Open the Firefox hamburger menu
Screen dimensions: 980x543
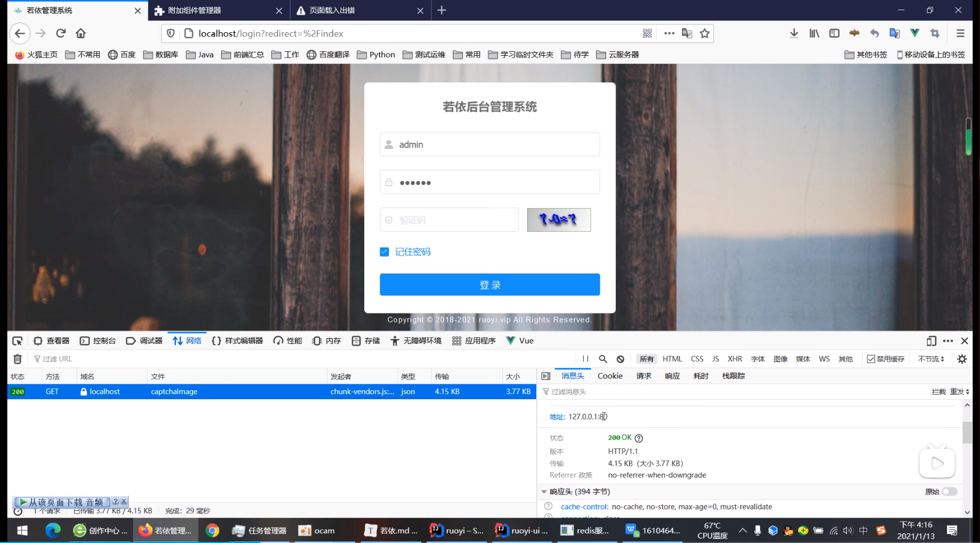pyautogui.click(x=960, y=33)
